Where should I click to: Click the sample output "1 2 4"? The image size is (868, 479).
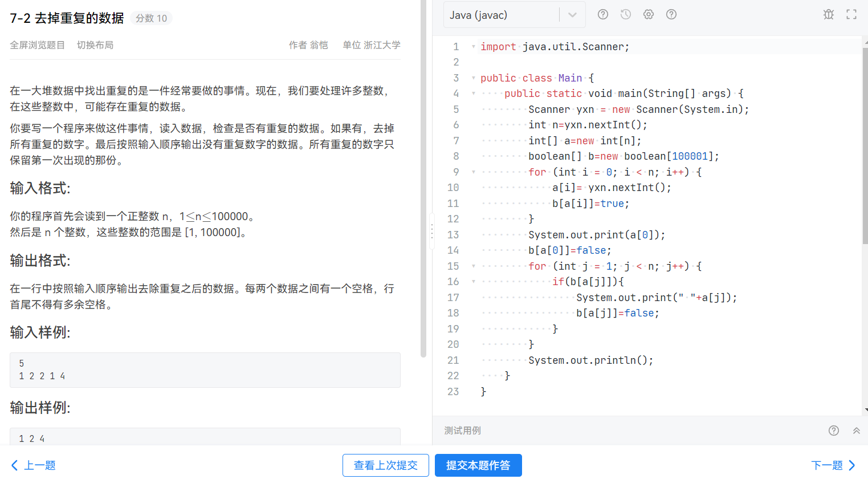point(32,439)
